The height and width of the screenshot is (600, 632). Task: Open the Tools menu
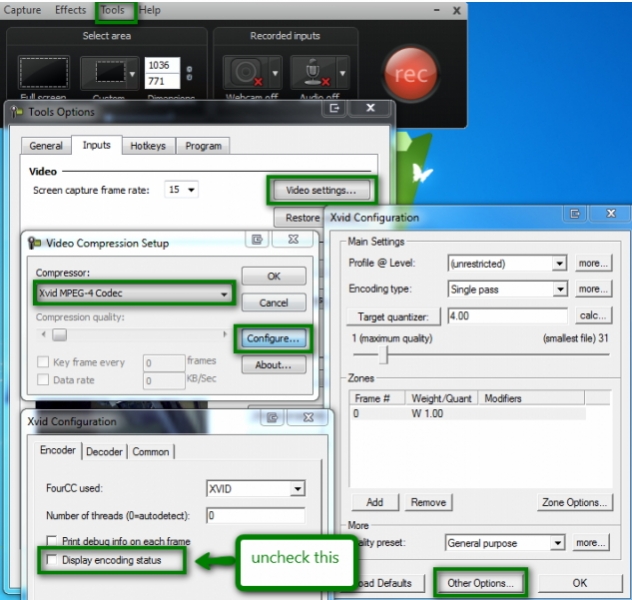pos(112,10)
